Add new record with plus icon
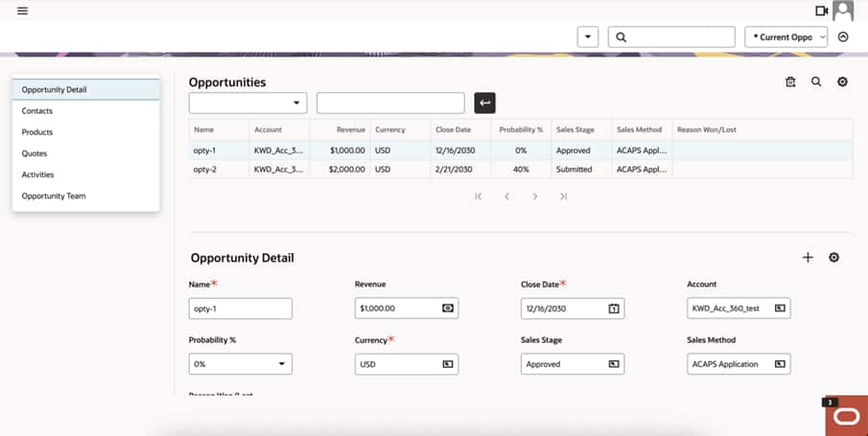Image resolution: width=868 pixels, height=436 pixels. click(808, 257)
